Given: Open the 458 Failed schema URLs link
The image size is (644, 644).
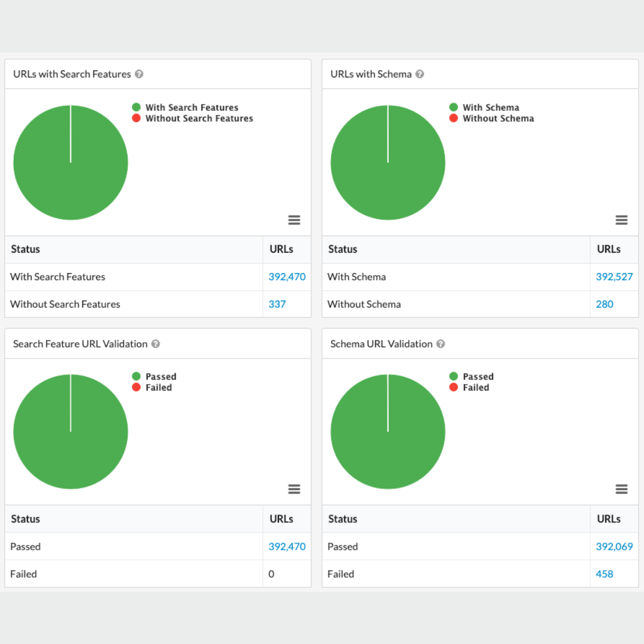Looking at the screenshot, I should [605, 574].
